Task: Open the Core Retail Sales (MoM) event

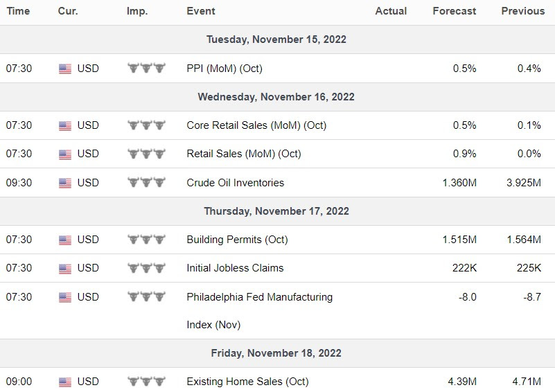Action: point(256,125)
